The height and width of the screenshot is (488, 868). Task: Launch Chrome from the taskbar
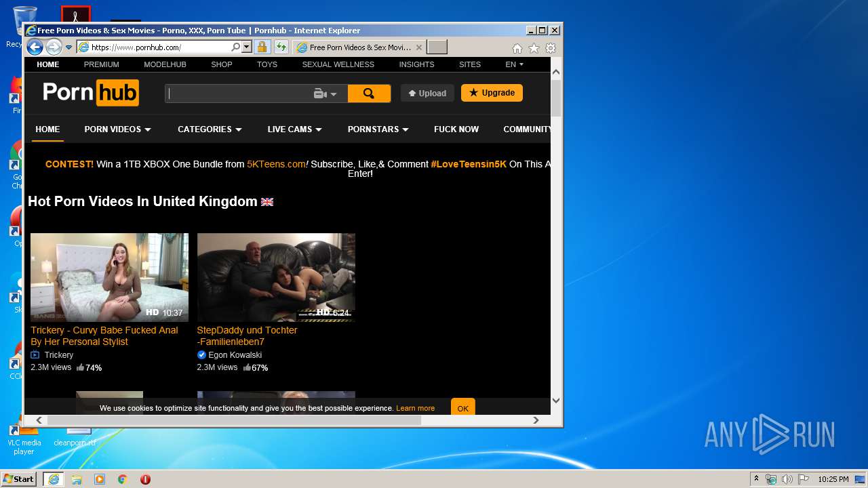123,479
